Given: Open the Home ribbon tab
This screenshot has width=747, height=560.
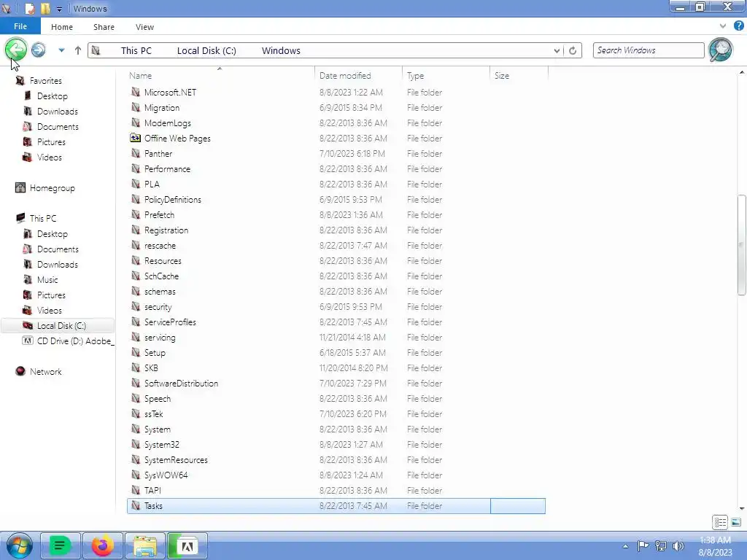Looking at the screenshot, I should (62, 27).
